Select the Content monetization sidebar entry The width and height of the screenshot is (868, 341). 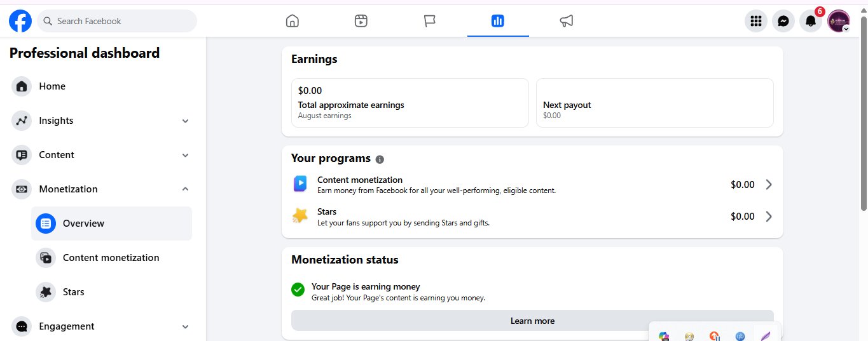111,258
